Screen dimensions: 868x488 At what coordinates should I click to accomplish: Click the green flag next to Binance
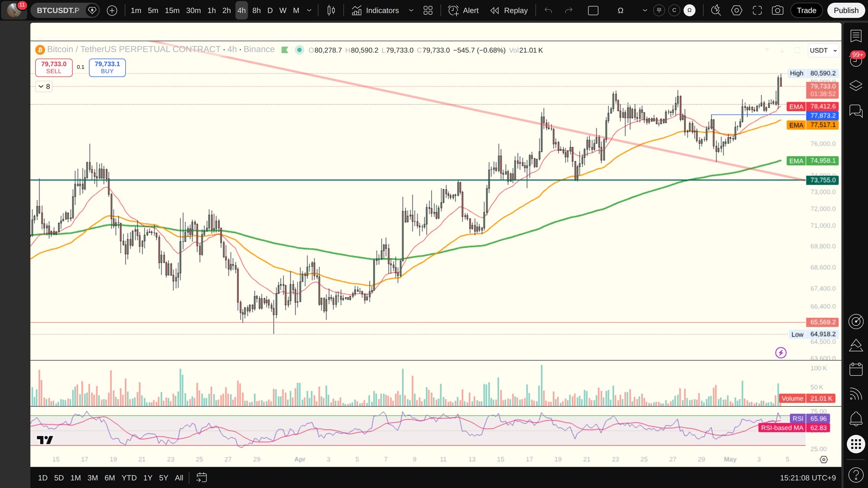(x=285, y=50)
